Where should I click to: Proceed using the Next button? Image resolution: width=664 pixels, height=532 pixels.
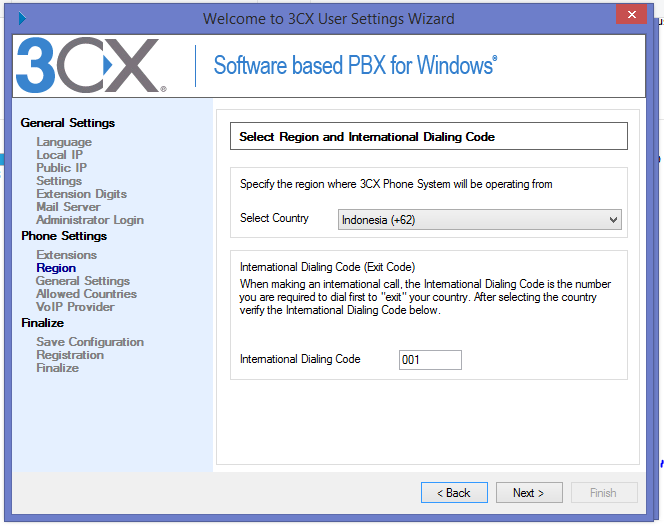pyautogui.click(x=529, y=493)
